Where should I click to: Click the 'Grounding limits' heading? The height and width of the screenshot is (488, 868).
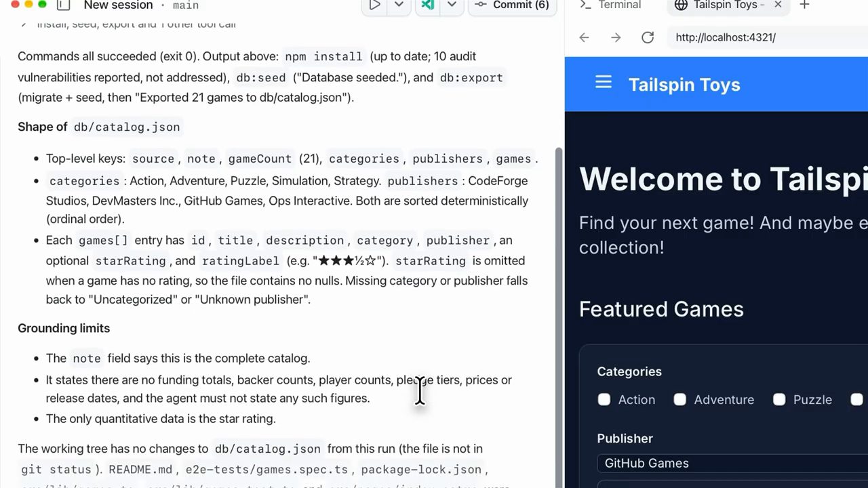click(64, 328)
